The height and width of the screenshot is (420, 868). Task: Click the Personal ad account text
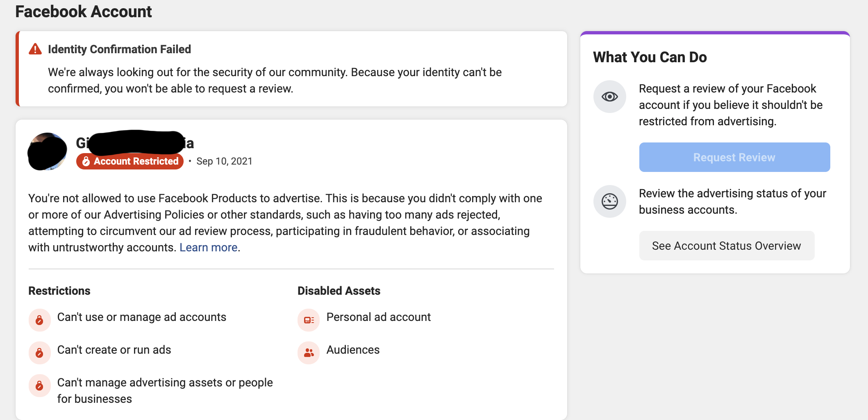pyautogui.click(x=379, y=317)
